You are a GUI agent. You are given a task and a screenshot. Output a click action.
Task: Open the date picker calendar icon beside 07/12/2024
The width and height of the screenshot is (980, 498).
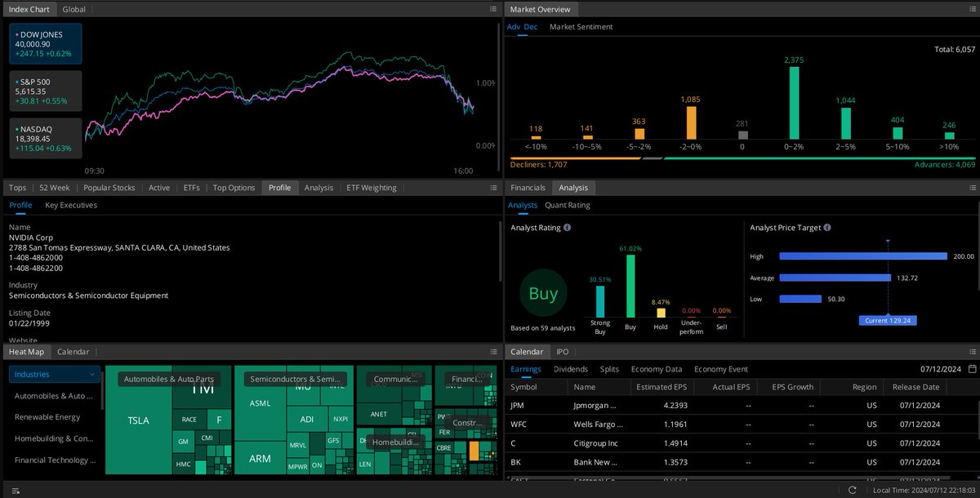click(971, 369)
